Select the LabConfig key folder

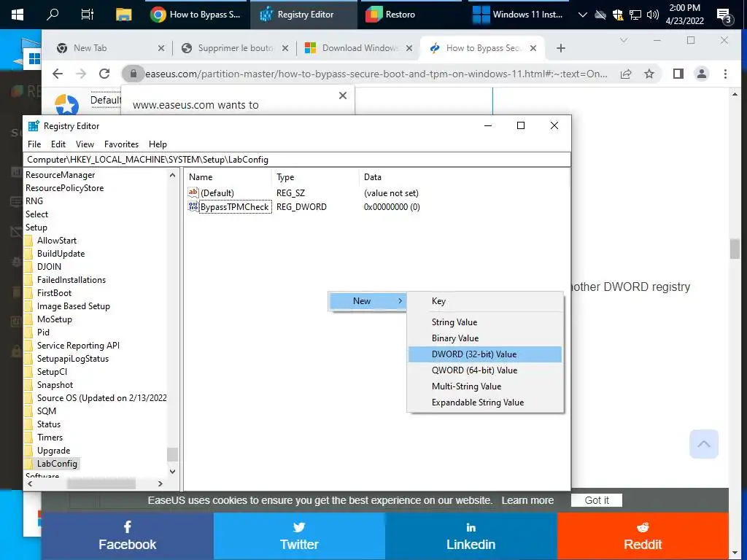click(x=57, y=463)
